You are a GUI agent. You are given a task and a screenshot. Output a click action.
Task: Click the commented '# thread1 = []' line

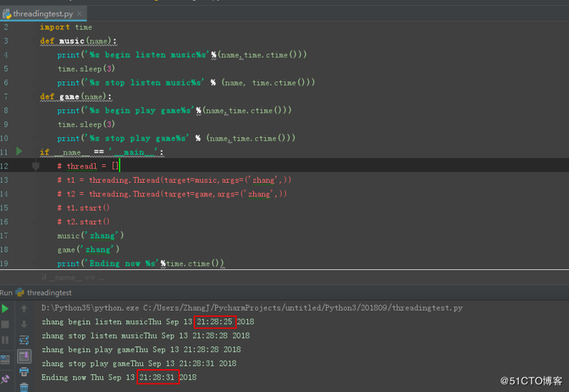click(x=88, y=166)
